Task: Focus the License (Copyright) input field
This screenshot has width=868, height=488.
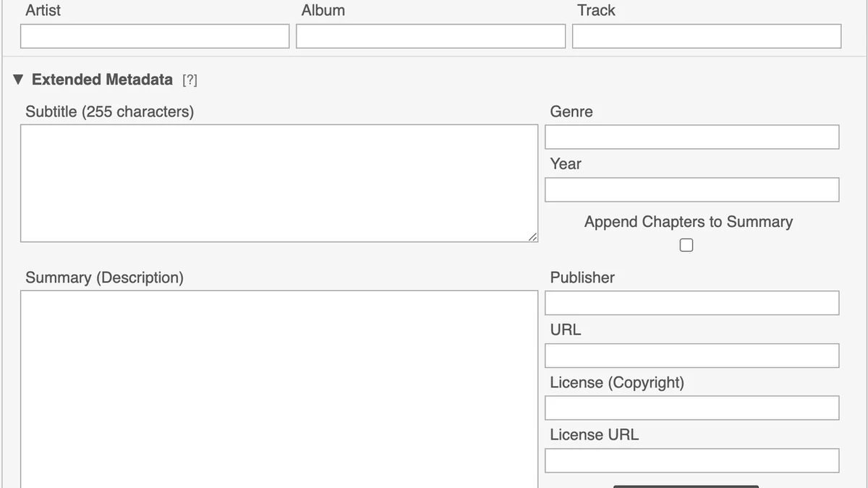Action: 692,408
